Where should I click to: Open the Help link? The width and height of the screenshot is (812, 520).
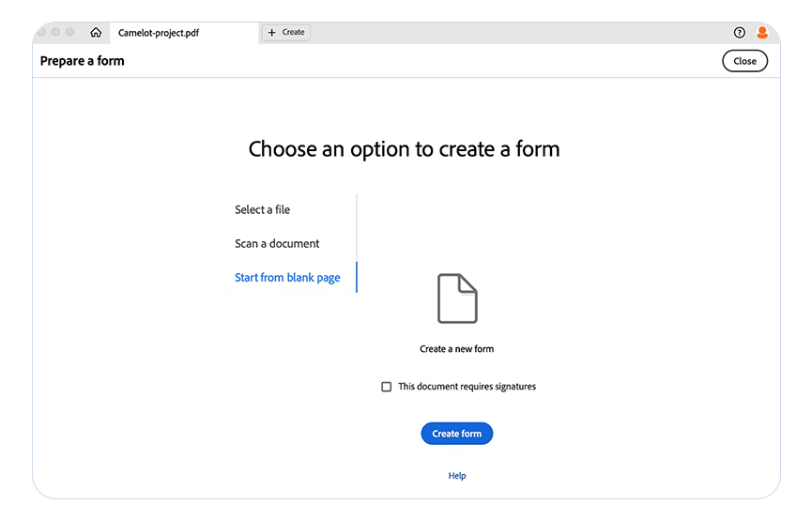457,476
